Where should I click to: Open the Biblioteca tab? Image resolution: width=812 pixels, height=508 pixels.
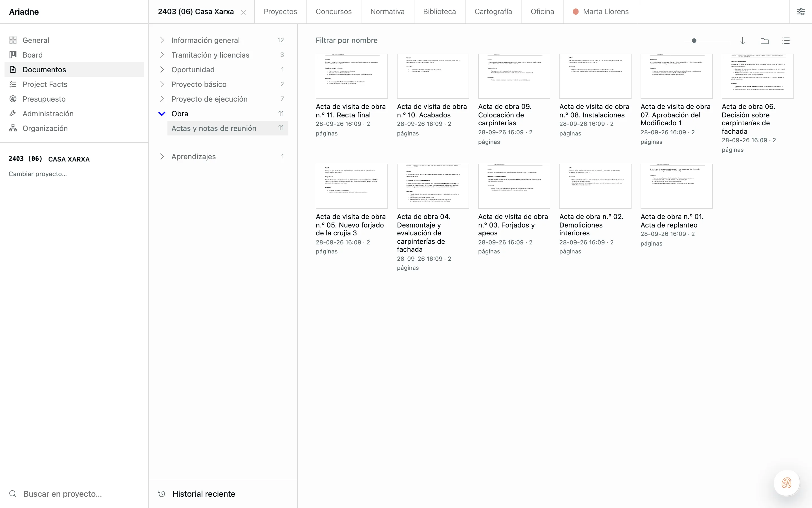439,11
